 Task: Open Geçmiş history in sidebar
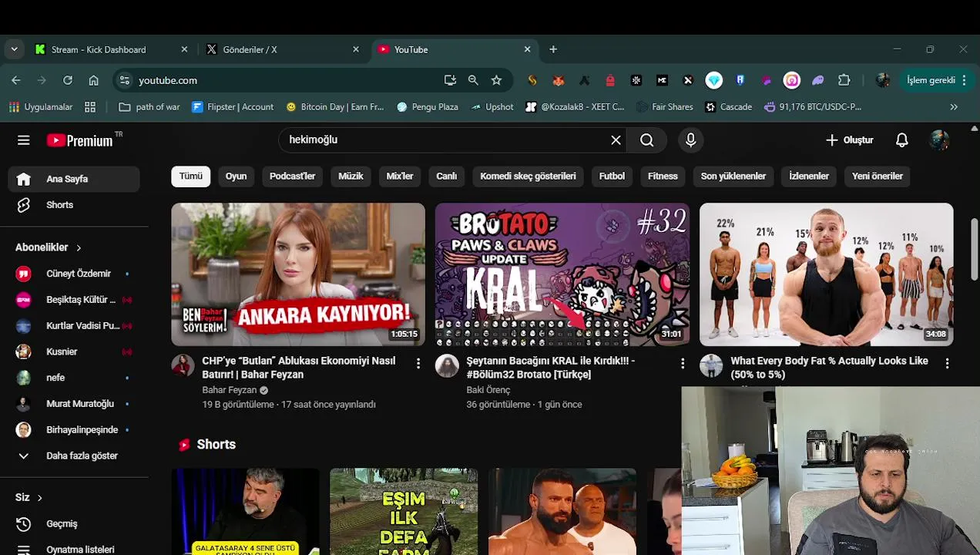point(74,524)
